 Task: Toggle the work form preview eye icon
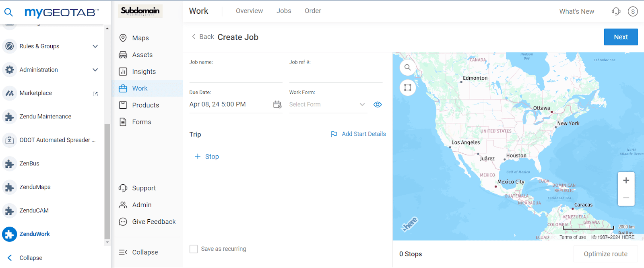[x=378, y=105]
